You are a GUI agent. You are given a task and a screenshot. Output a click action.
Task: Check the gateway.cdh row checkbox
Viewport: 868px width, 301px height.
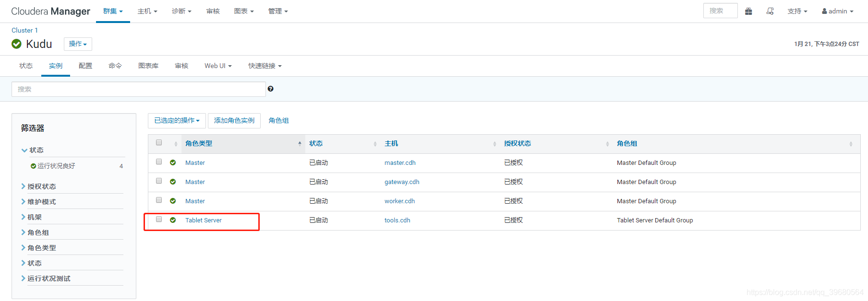(x=159, y=181)
